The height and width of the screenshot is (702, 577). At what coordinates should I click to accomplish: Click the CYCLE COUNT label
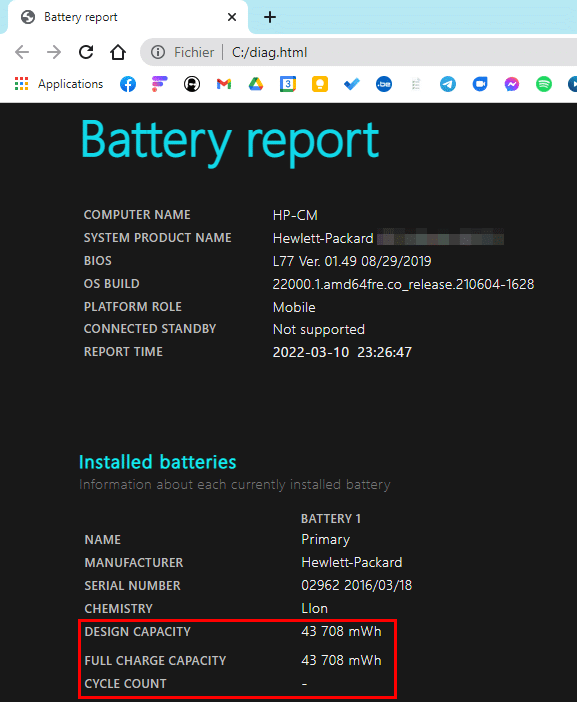tap(125, 684)
